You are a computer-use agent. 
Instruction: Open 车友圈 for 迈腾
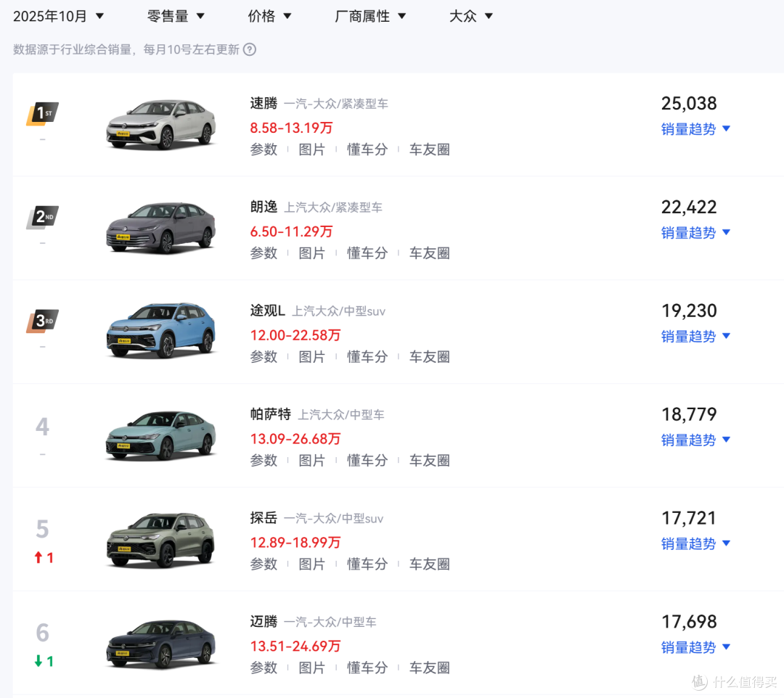pos(430,668)
